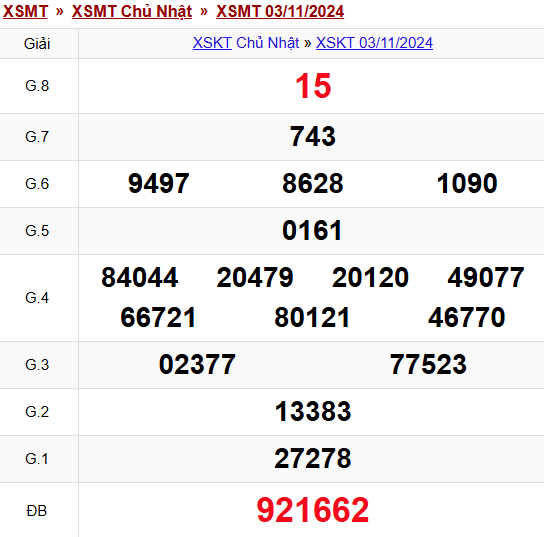The width and height of the screenshot is (544, 537).
Task: Click the ĐB special prize 921662
Action: [313, 510]
